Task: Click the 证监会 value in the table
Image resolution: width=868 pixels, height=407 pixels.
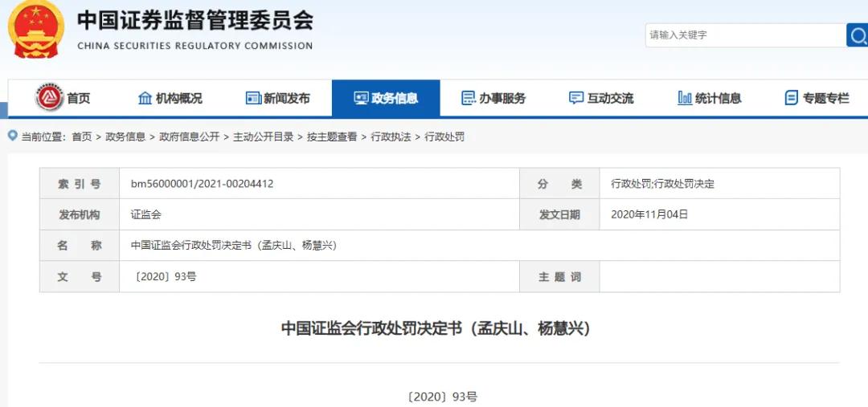Action: pyautogui.click(x=146, y=214)
